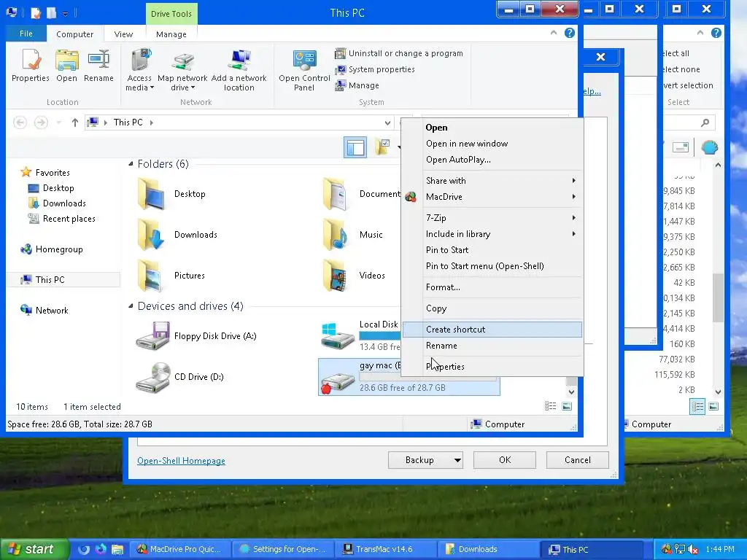Screen dimensions: 747x560
Task: Open the Access media dropdown
Action: click(x=139, y=70)
